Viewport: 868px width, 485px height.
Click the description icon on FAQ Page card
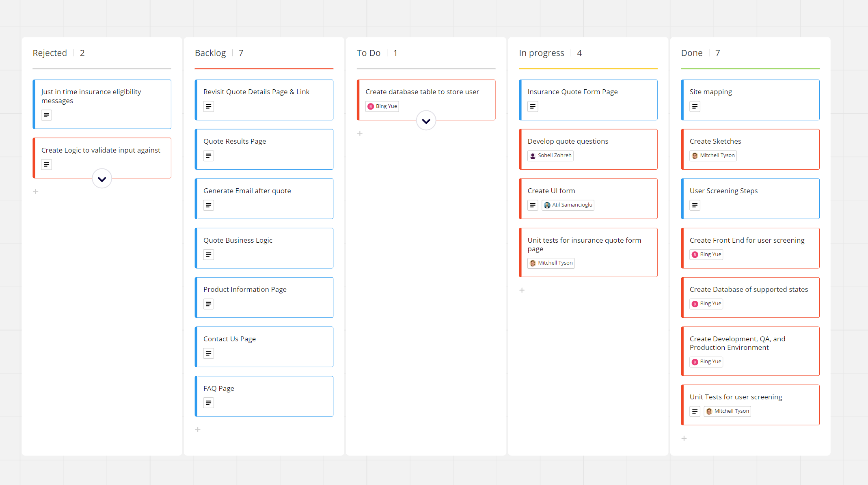[x=208, y=402]
